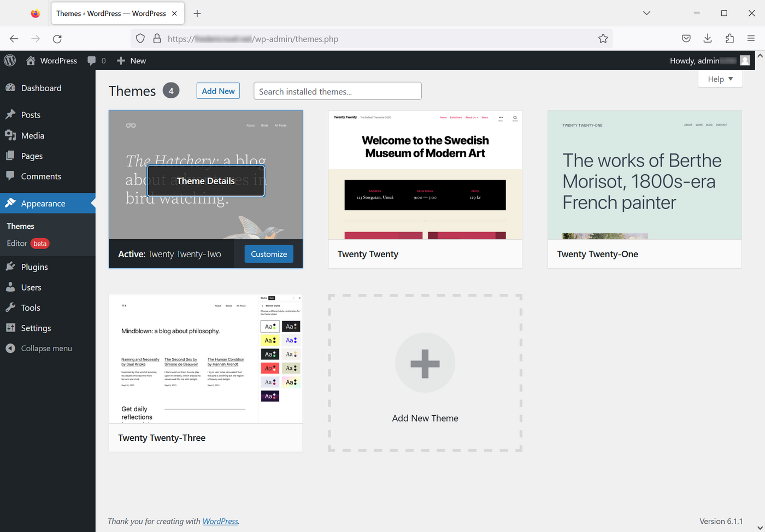Open the Help dropdown panel
Screen dimensions: 765x532
click(x=720, y=79)
